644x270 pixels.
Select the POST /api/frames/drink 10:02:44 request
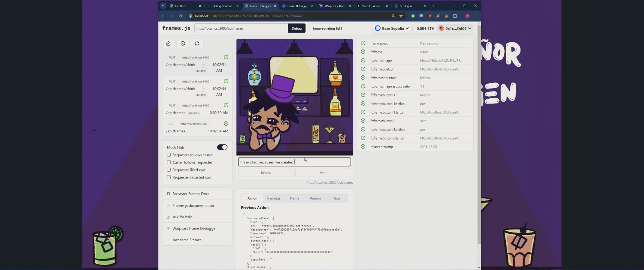[x=197, y=88]
